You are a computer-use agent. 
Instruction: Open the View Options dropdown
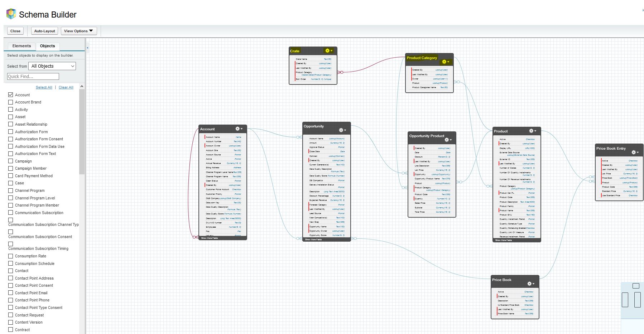coord(78,31)
